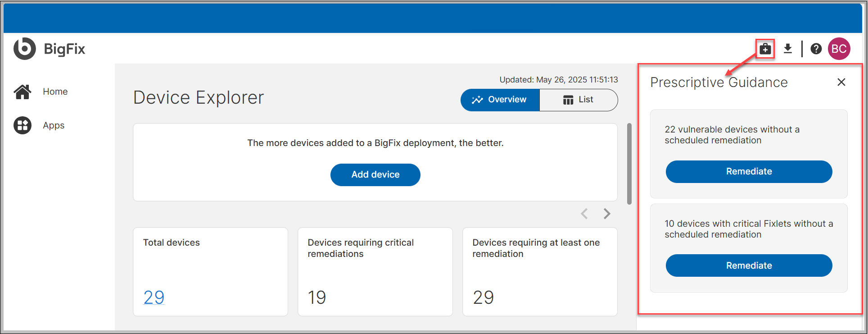Viewport: 868px width, 334px height.
Task: Click the Device Explorer heading
Action: (x=199, y=97)
